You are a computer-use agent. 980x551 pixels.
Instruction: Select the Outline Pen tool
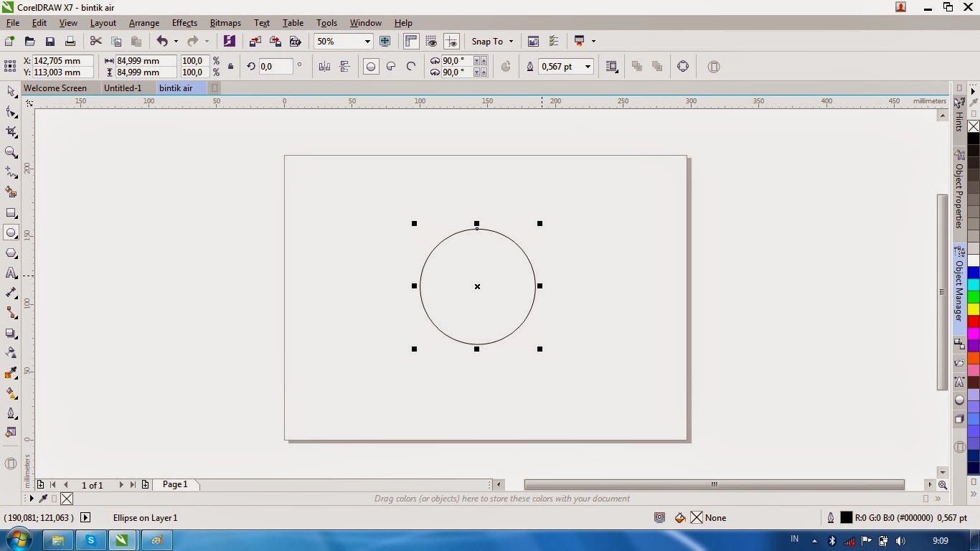[x=11, y=413]
